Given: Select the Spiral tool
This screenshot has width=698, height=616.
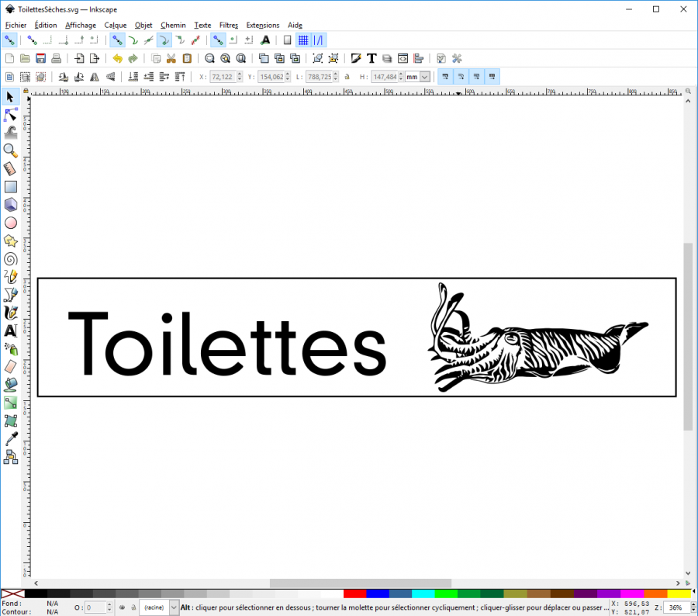Looking at the screenshot, I should (10, 258).
